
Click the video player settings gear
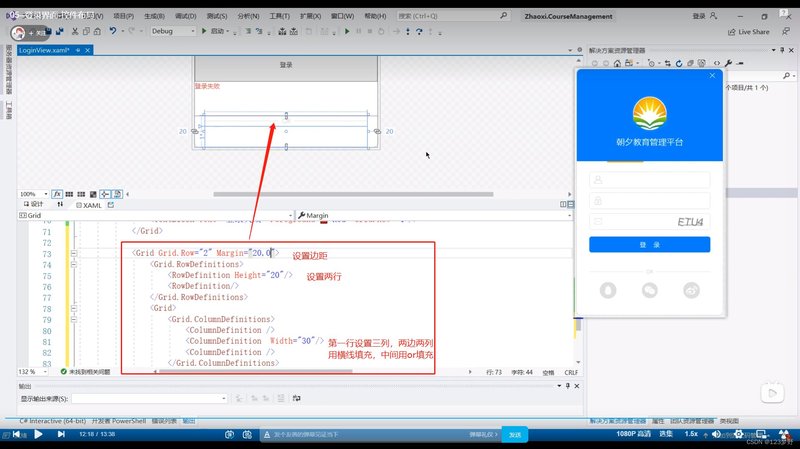(738, 434)
